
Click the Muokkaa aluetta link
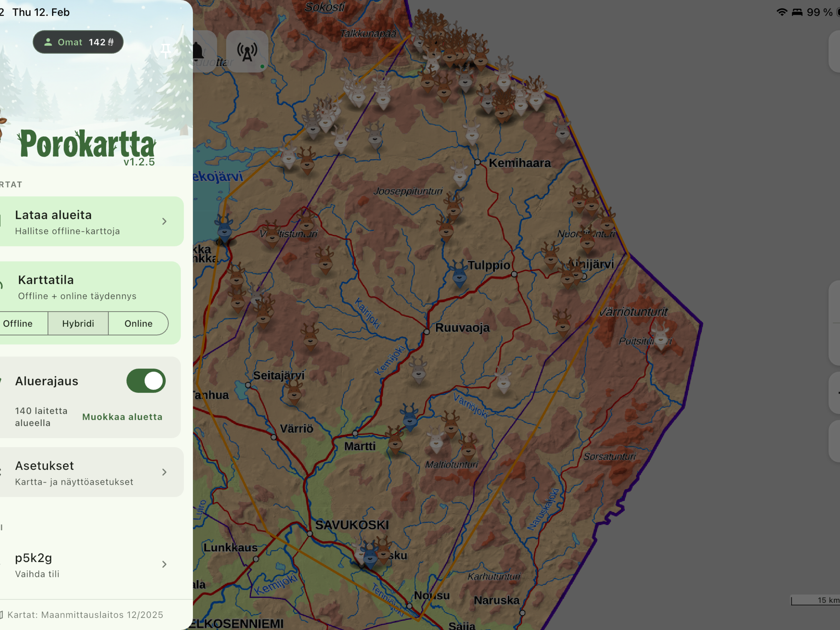click(x=122, y=417)
